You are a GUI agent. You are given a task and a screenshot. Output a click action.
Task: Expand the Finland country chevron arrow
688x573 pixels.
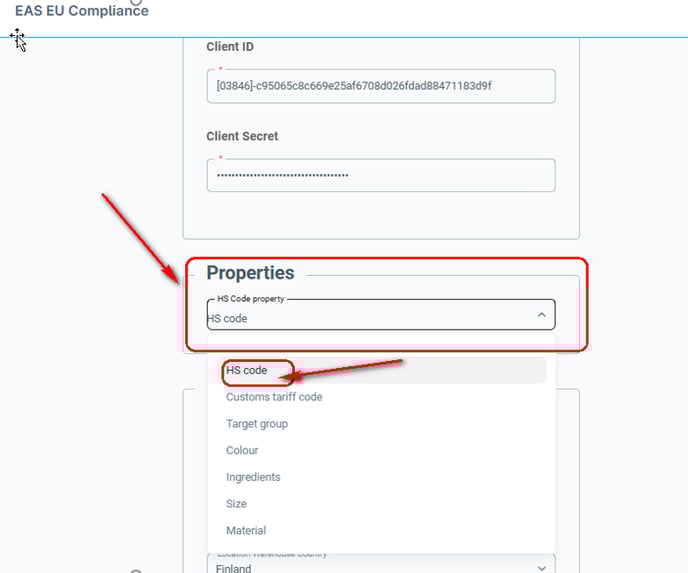click(x=541, y=568)
